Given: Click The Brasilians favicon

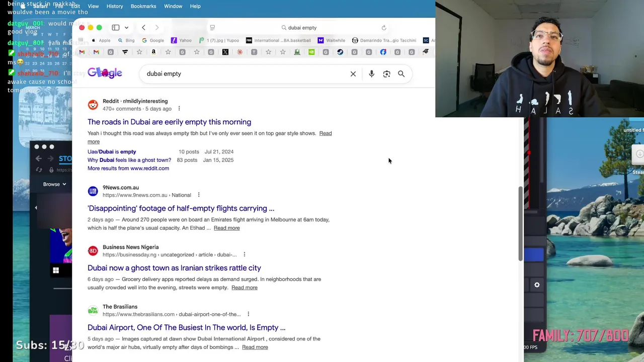Looking at the screenshot, I should tap(93, 310).
